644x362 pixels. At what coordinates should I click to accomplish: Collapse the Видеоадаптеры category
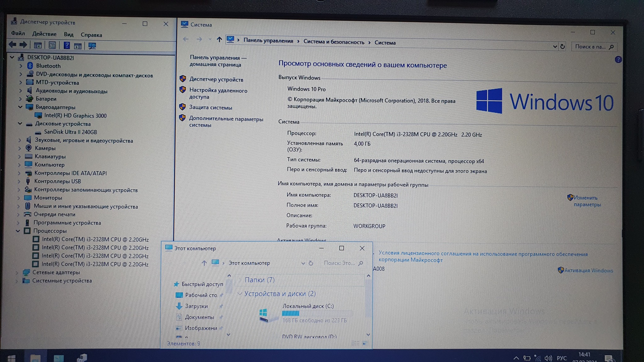20,107
